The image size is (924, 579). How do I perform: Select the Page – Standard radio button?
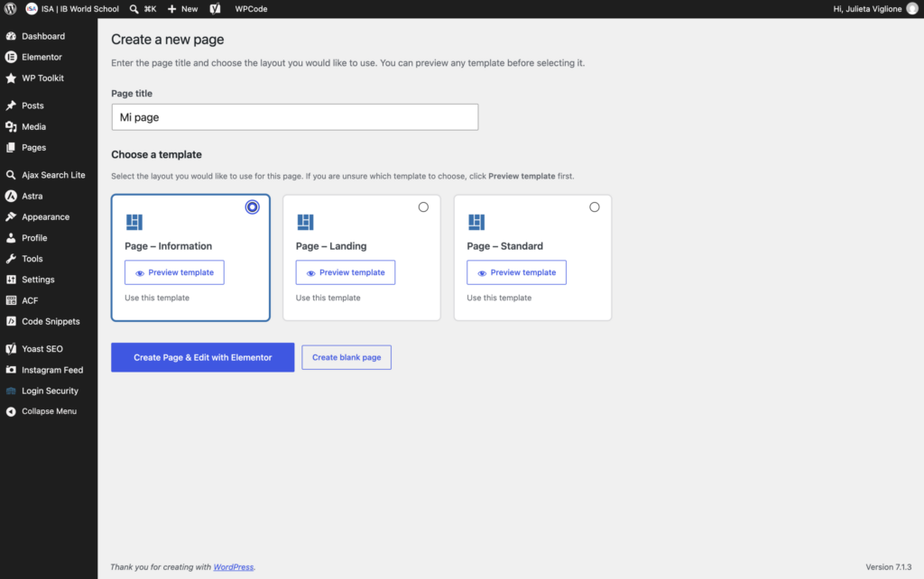594,207
